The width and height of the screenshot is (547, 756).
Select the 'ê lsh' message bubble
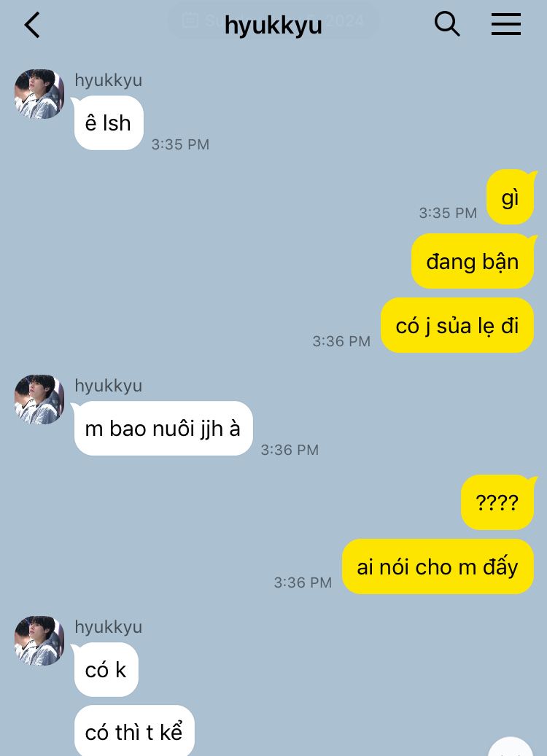tap(108, 123)
